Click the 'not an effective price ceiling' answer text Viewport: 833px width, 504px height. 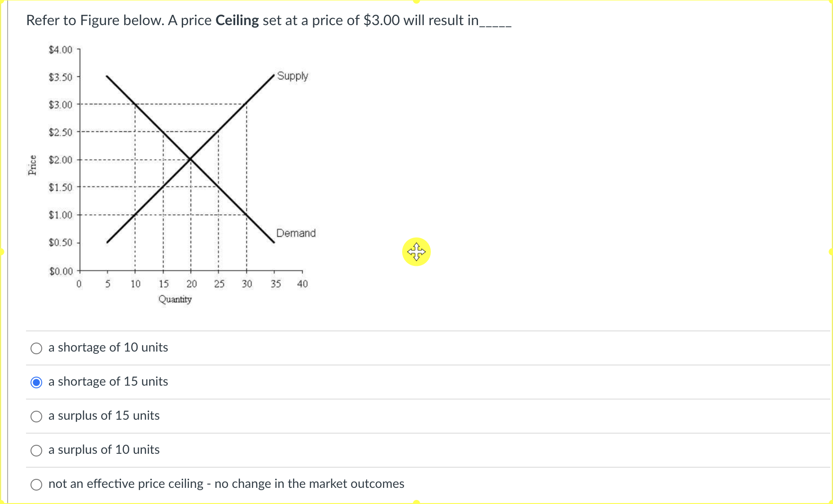point(226,483)
